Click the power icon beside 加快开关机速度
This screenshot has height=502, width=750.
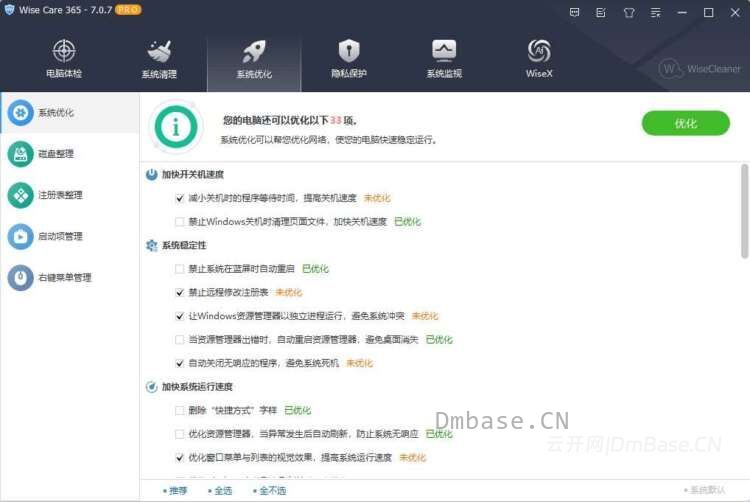click(152, 175)
